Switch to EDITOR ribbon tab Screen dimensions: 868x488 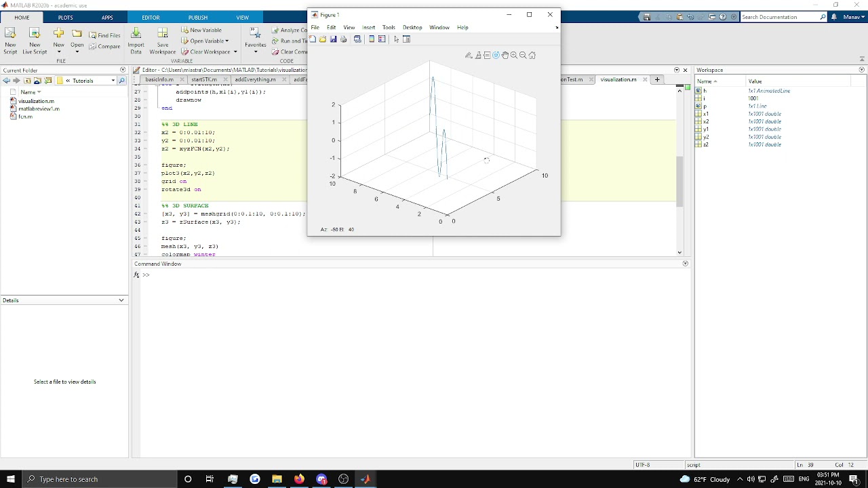pos(151,18)
